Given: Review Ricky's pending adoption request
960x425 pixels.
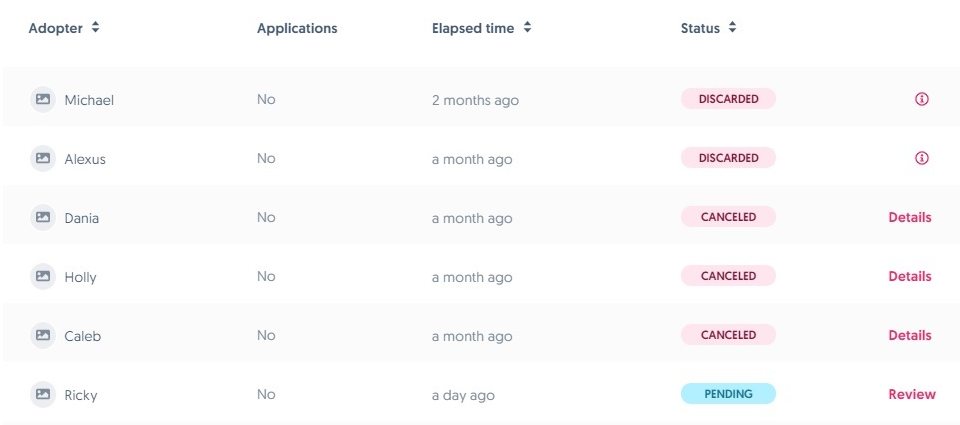Looking at the screenshot, I should pyautogui.click(x=911, y=394).
